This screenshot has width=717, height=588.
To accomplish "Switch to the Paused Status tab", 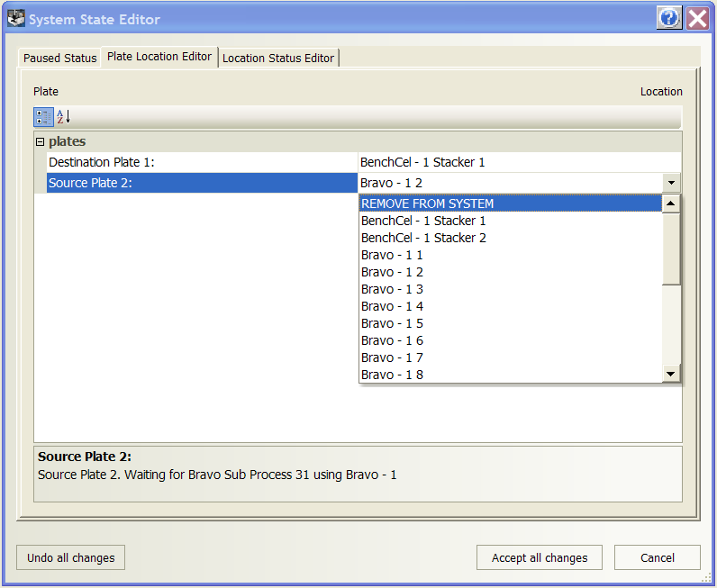I will 59,59.
